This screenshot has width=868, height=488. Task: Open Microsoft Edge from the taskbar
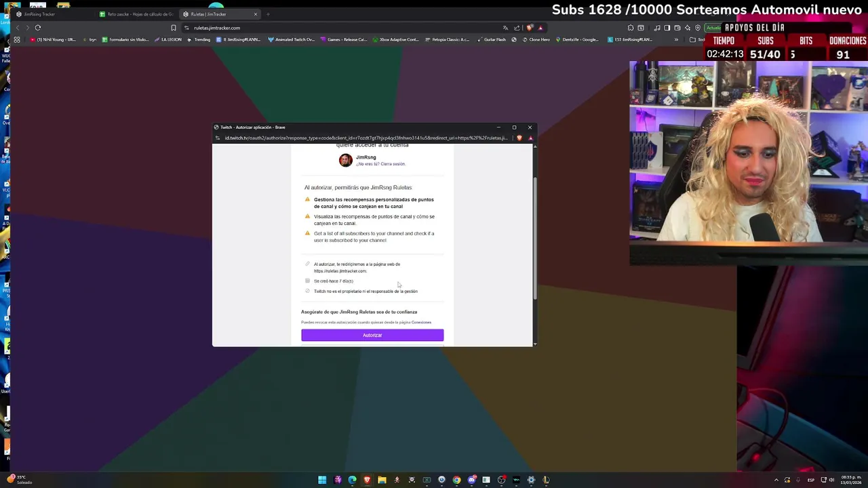pyautogui.click(x=352, y=480)
